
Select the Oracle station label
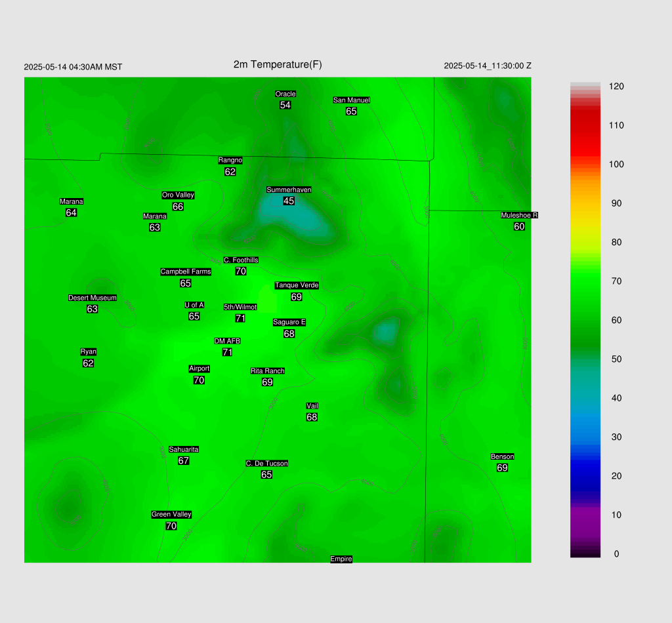pyautogui.click(x=285, y=94)
